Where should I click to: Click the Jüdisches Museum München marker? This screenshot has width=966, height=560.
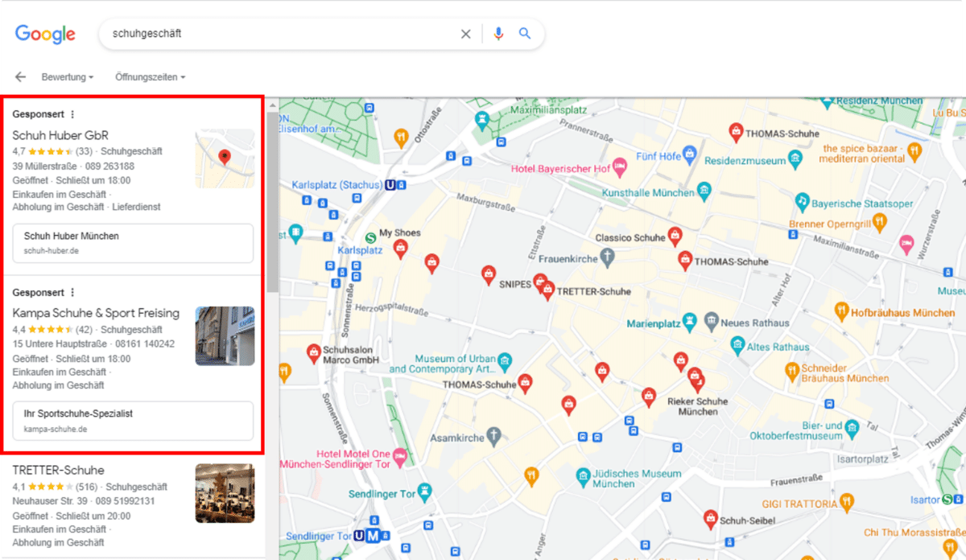click(x=584, y=478)
